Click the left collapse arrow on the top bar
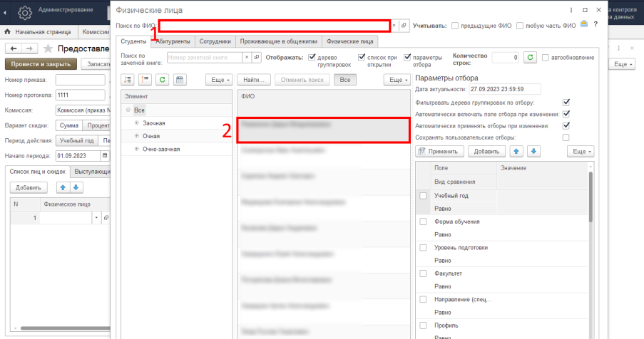The width and height of the screenshot is (644, 339). tap(4, 13)
